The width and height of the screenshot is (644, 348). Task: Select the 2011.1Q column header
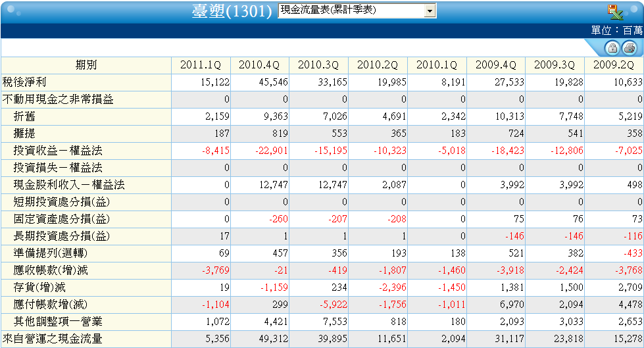click(x=201, y=65)
